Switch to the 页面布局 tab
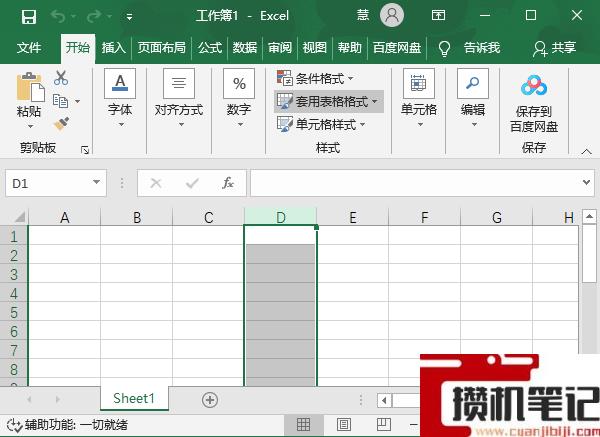Viewport: 600px width, 437px height. point(161,47)
